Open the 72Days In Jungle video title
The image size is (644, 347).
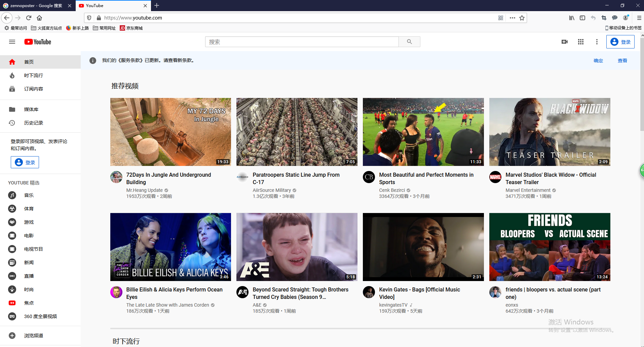click(168, 178)
